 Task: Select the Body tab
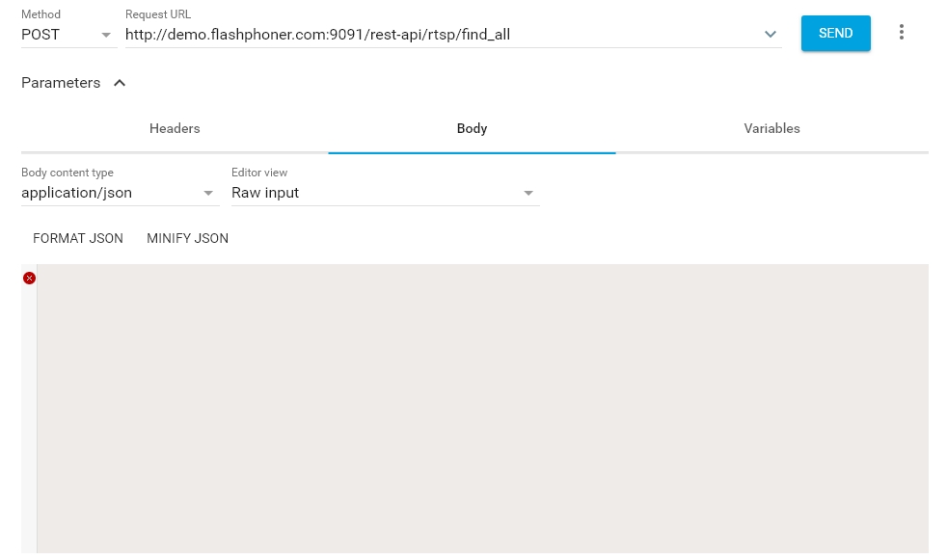(472, 128)
